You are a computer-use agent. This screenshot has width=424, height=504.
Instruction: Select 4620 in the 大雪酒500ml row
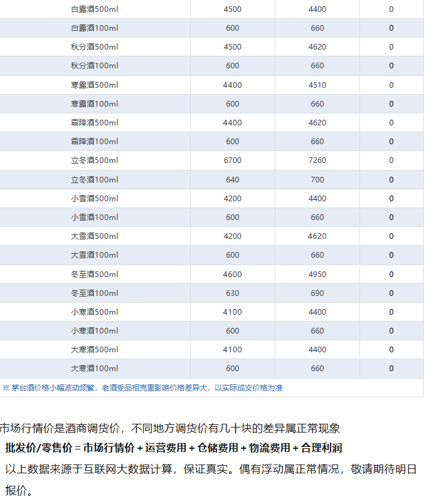317,236
